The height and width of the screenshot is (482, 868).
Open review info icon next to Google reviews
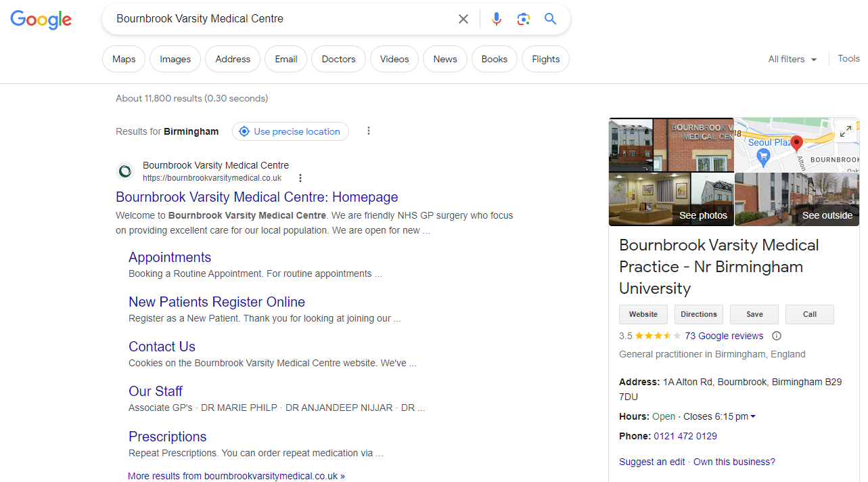coord(777,336)
